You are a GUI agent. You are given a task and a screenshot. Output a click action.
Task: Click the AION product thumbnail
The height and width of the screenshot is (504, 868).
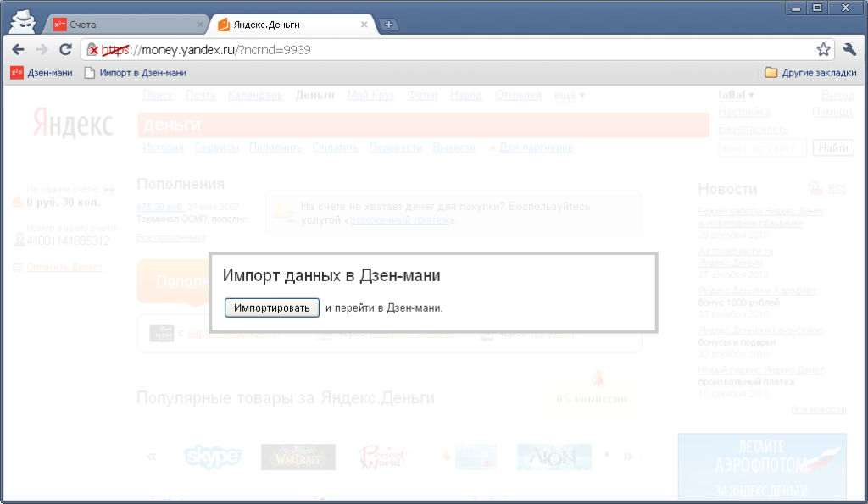click(x=554, y=457)
